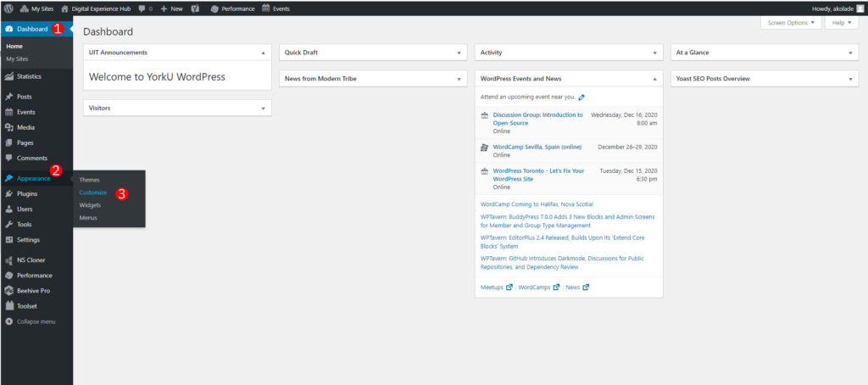The width and height of the screenshot is (868, 385).
Task: Collapse the UIT Announcements panel
Action: click(x=263, y=53)
